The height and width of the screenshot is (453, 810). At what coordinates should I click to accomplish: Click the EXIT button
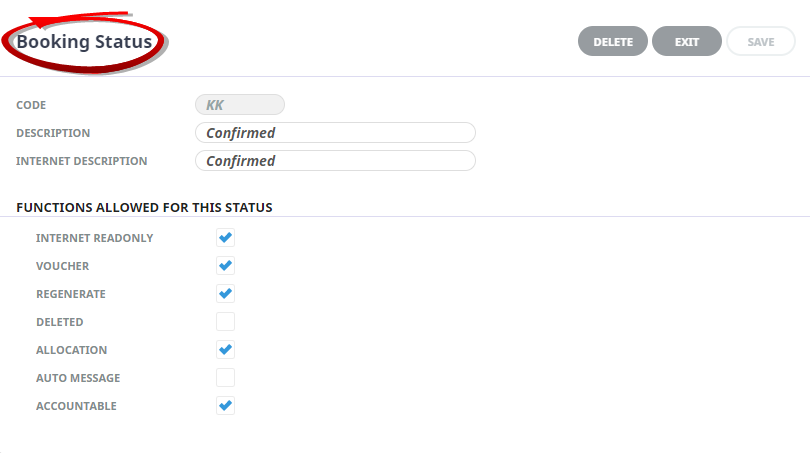coord(687,41)
